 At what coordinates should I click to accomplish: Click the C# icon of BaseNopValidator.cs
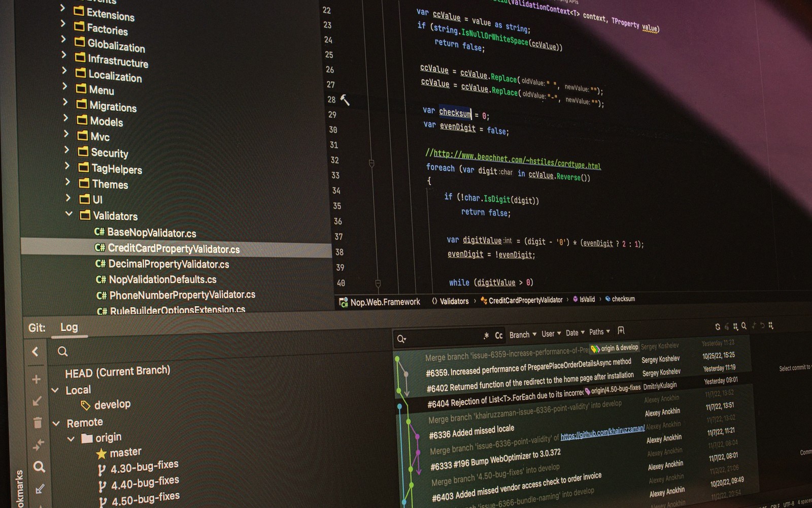pos(99,232)
